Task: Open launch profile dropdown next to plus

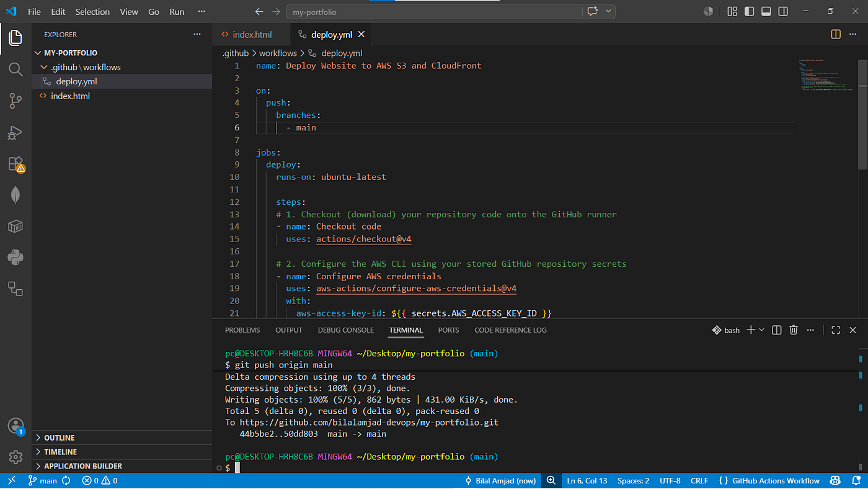Action: click(x=762, y=330)
